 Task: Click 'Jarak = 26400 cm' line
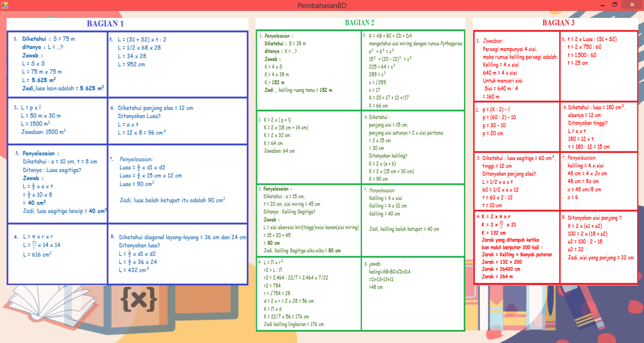pyautogui.click(x=501, y=269)
